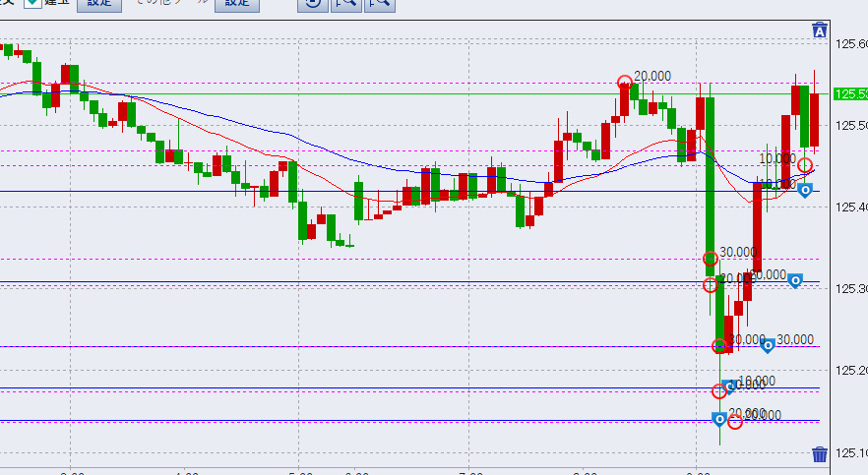Click the rightmost magnifier zoom icon
Screen dimensions: 868x475
(x=378, y=4)
